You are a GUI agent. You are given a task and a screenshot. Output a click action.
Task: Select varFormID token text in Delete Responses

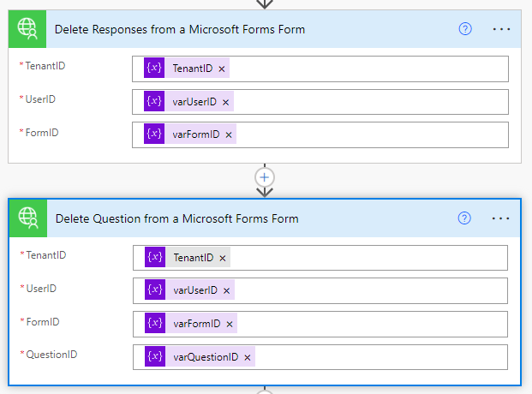pyautogui.click(x=196, y=134)
